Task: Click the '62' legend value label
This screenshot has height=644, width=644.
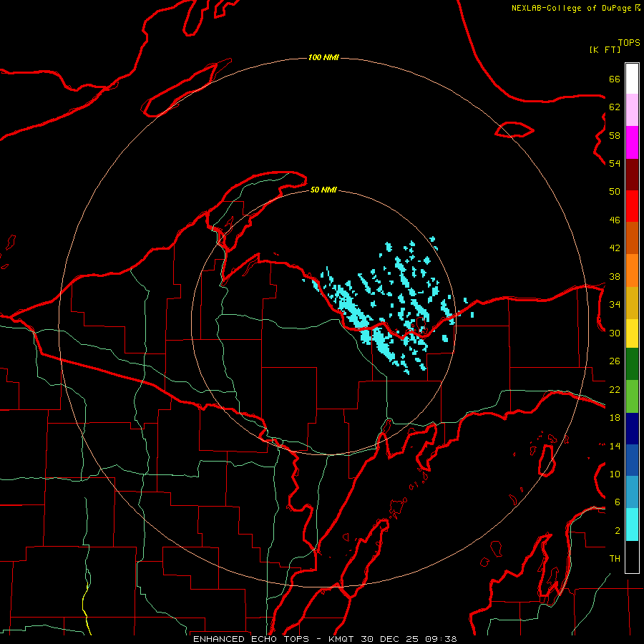Action: click(x=615, y=107)
